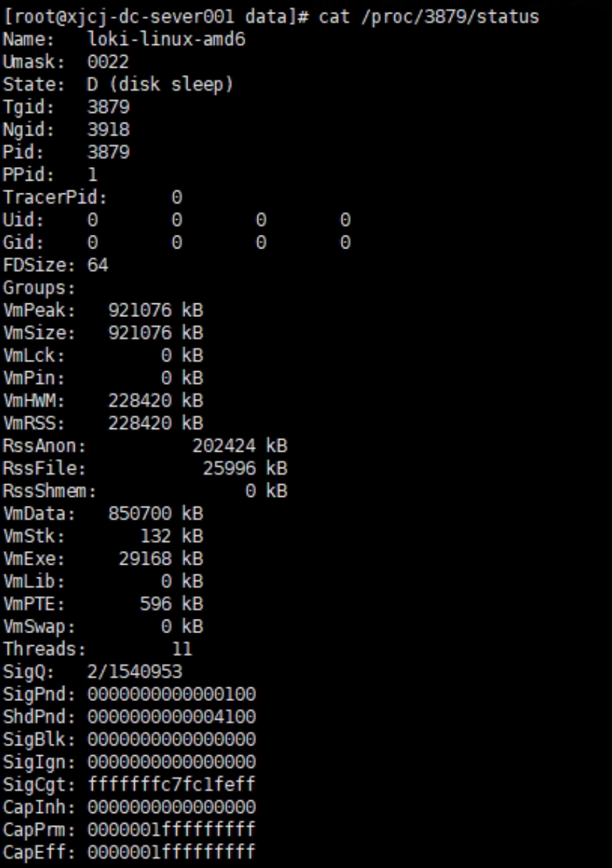Click the FDSize value 64
The height and width of the screenshot is (868, 612).
pyautogui.click(x=98, y=266)
